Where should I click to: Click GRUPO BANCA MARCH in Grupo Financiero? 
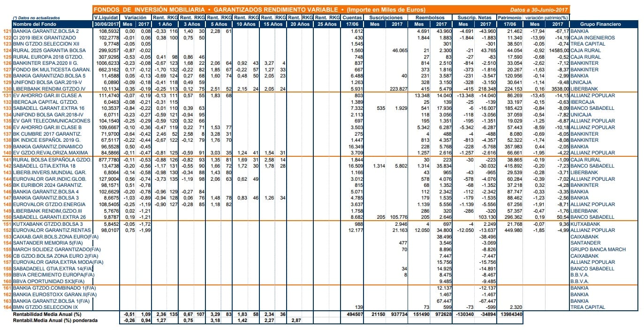click(x=598, y=250)
